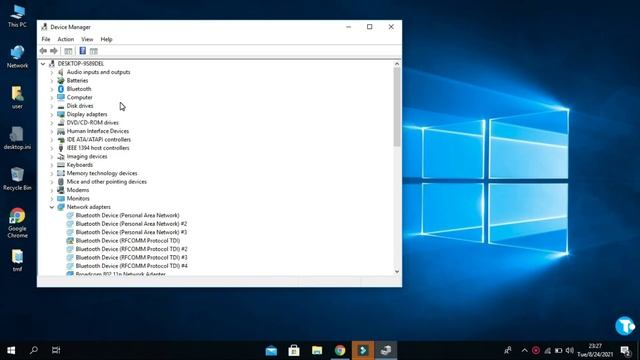Image resolution: width=640 pixels, height=360 pixels.
Task: Click the Network adapters category icon
Action: [61, 207]
